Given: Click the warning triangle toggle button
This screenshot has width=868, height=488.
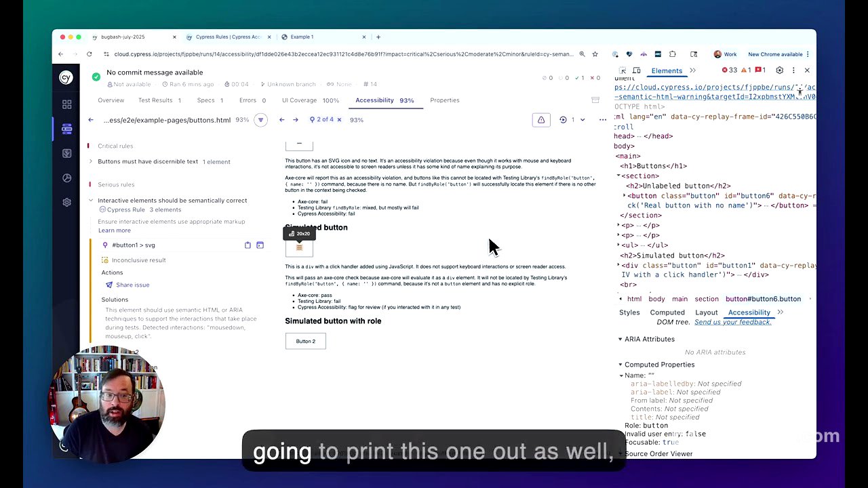Looking at the screenshot, I should pos(541,120).
